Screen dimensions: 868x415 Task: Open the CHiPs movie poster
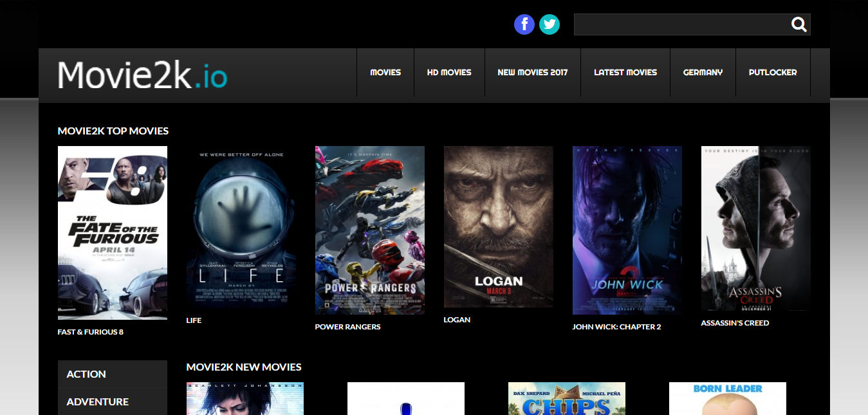[x=567, y=399]
